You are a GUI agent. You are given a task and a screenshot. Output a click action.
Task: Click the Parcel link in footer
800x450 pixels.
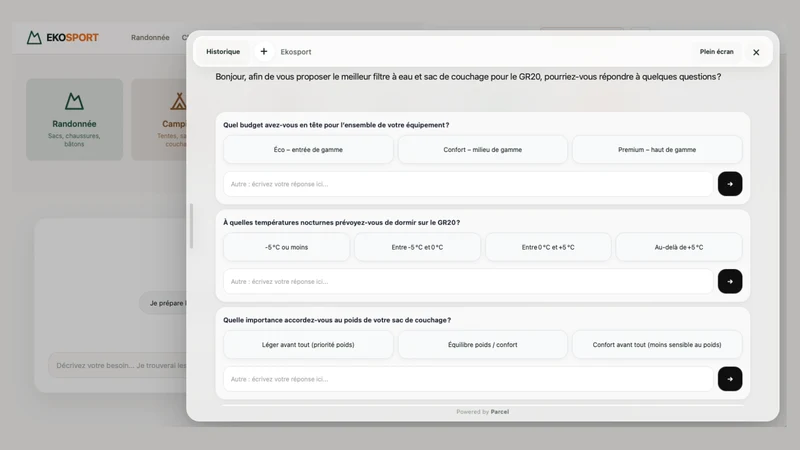[499, 412]
